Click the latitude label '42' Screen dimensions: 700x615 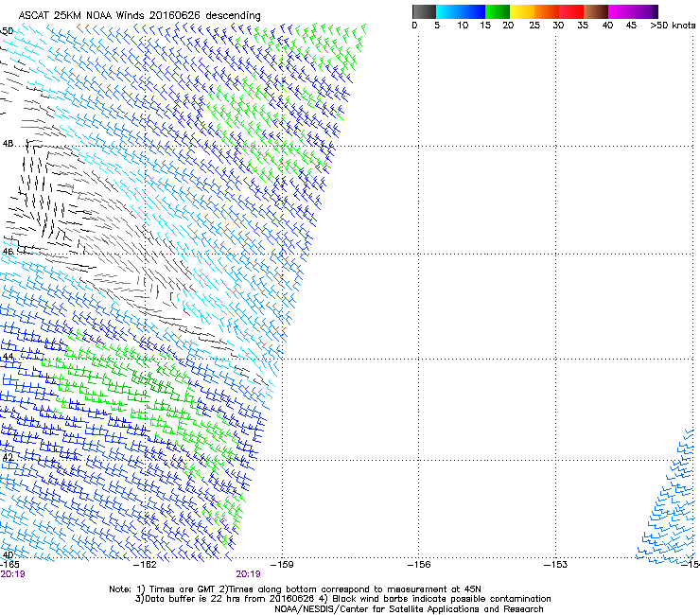click(x=8, y=458)
